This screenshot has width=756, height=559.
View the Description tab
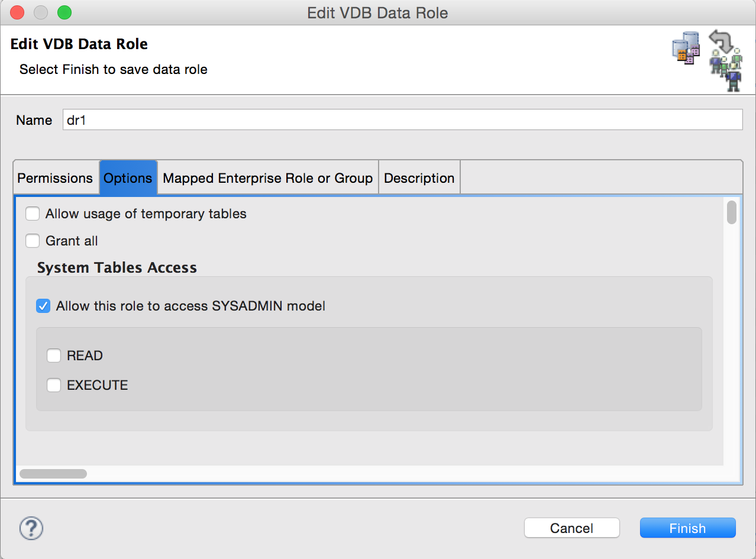click(x=419, y=177)
